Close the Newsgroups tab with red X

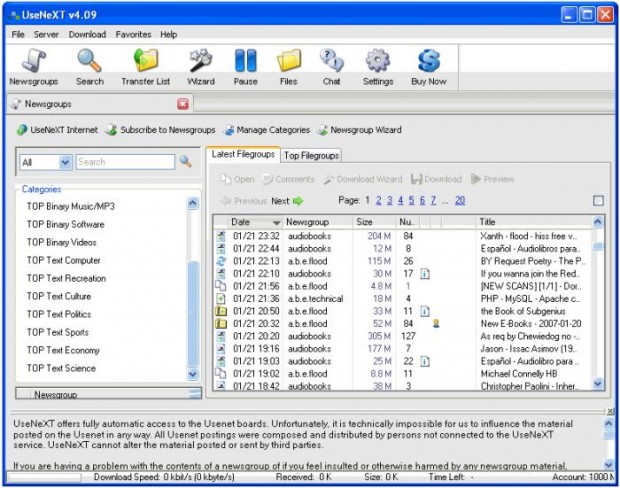[x=183, y=104]
